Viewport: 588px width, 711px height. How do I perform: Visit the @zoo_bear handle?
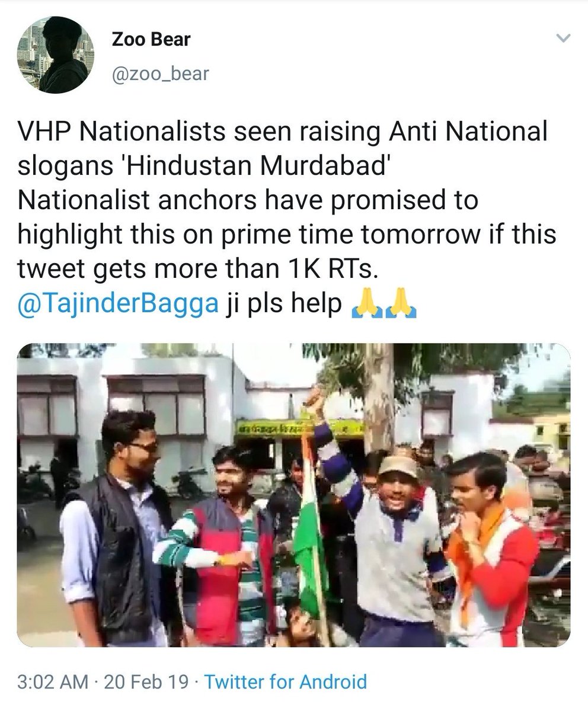click(160, 74)
